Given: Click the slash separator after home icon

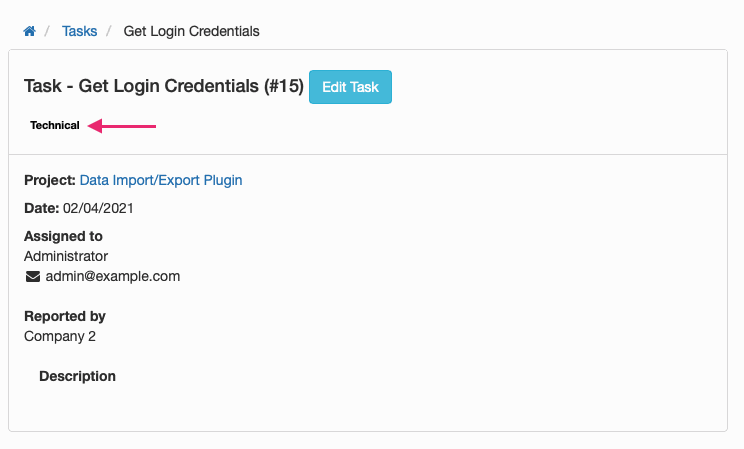Looking at the screenshot, I should point(47,31).
